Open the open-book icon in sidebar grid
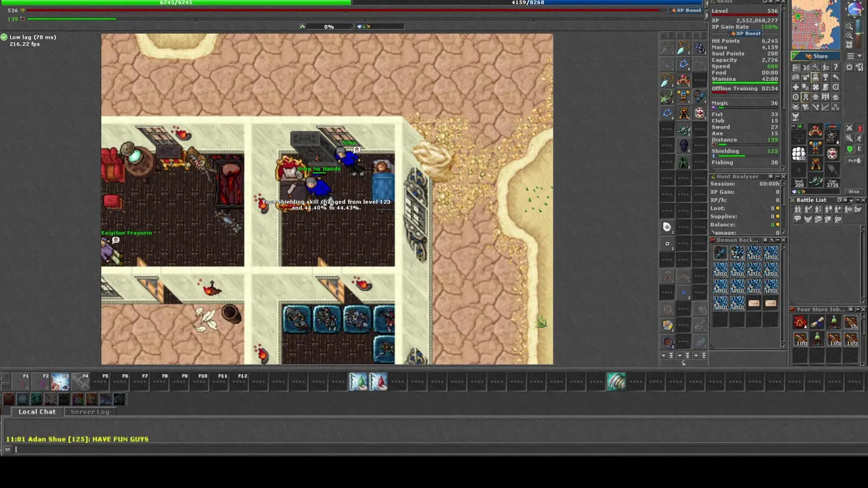Image resolution: width=868 pixels, height=488 pixels. [795, 77]
